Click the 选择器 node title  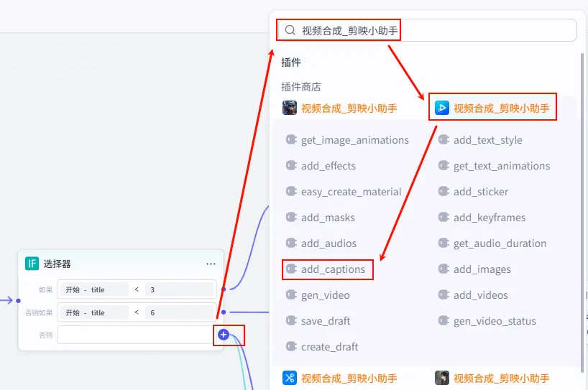(57, 264)
